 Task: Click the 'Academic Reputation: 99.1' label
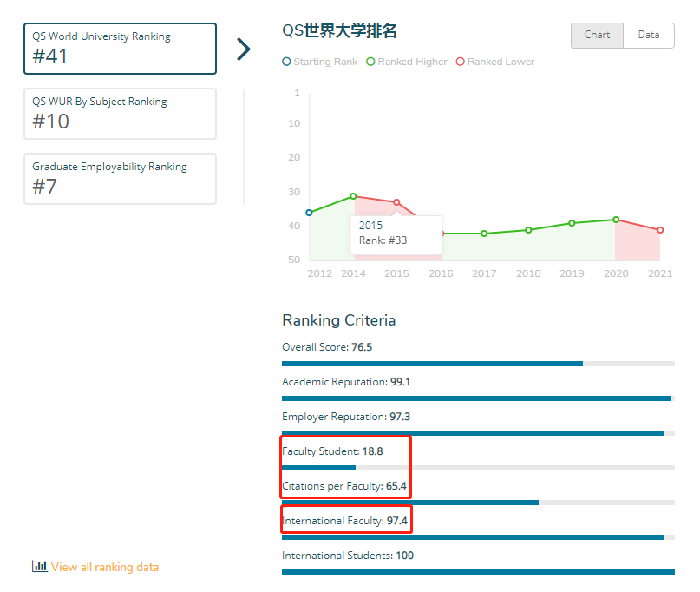pos(346,382)
